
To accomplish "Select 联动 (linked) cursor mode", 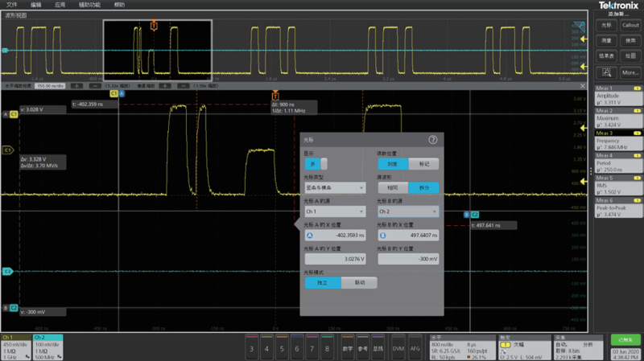I will tap(358, 283).
